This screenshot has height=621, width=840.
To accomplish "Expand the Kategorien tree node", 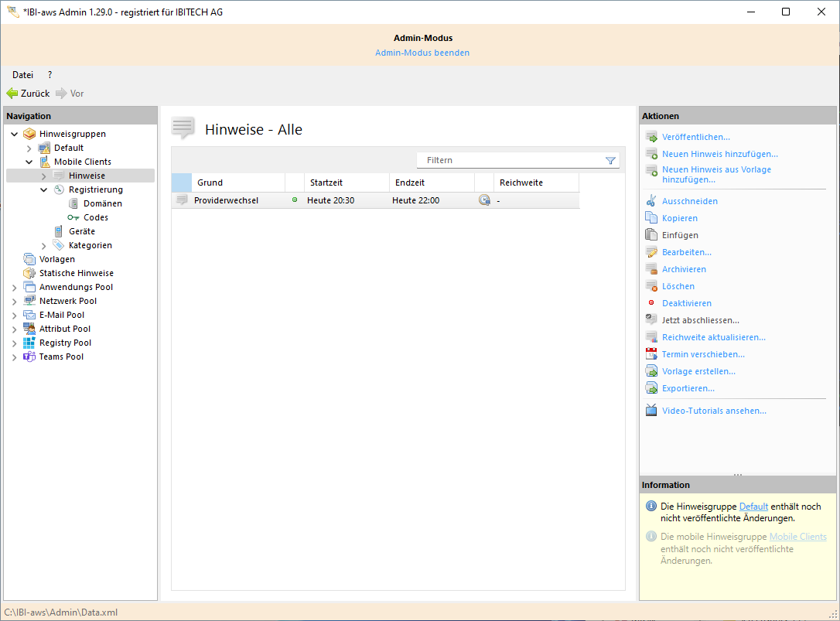I will [x=44, y=246].
